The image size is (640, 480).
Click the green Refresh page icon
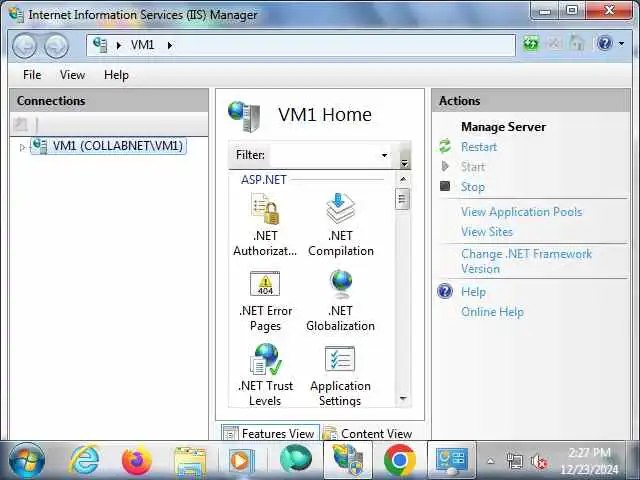531,43
